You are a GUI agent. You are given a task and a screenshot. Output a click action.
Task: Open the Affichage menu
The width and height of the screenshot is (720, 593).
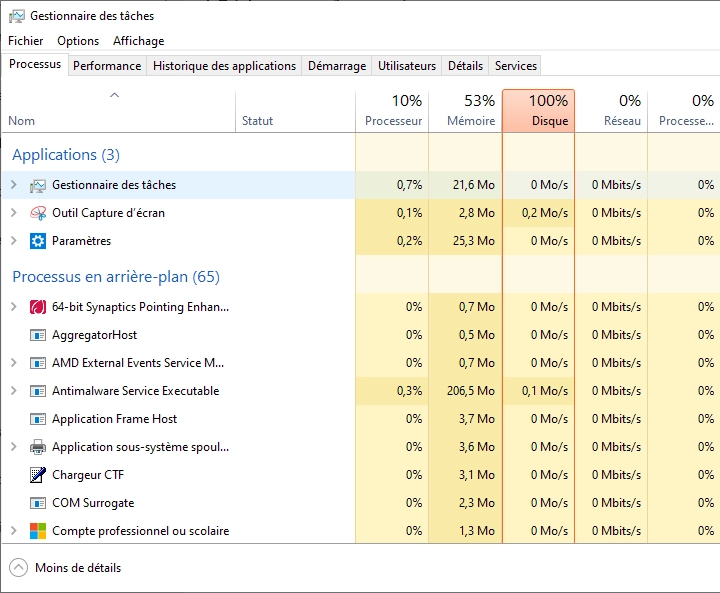pyautogui.click(x=139, y=41)
